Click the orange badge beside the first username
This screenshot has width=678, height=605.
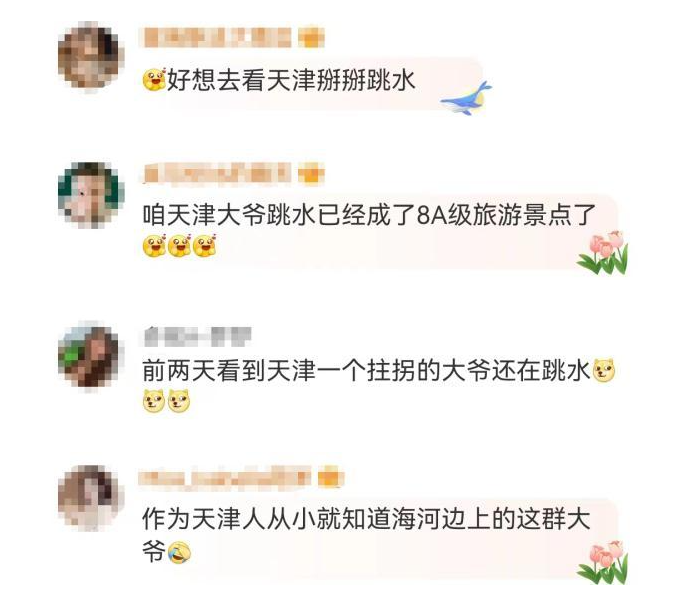[311, 38]
